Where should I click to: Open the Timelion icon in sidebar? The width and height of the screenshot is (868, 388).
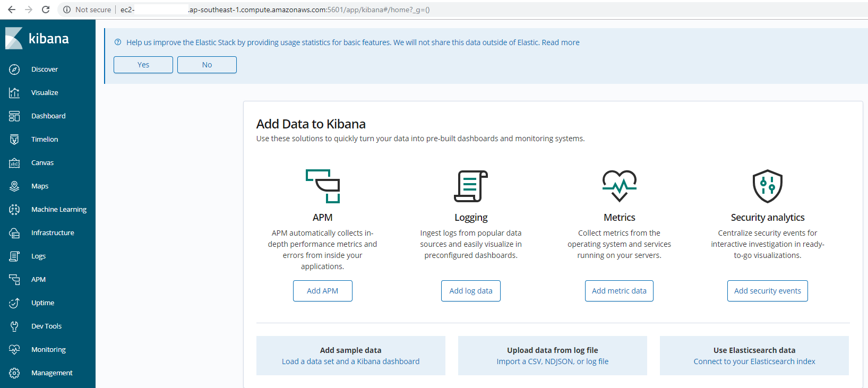[x=14, y=140]
